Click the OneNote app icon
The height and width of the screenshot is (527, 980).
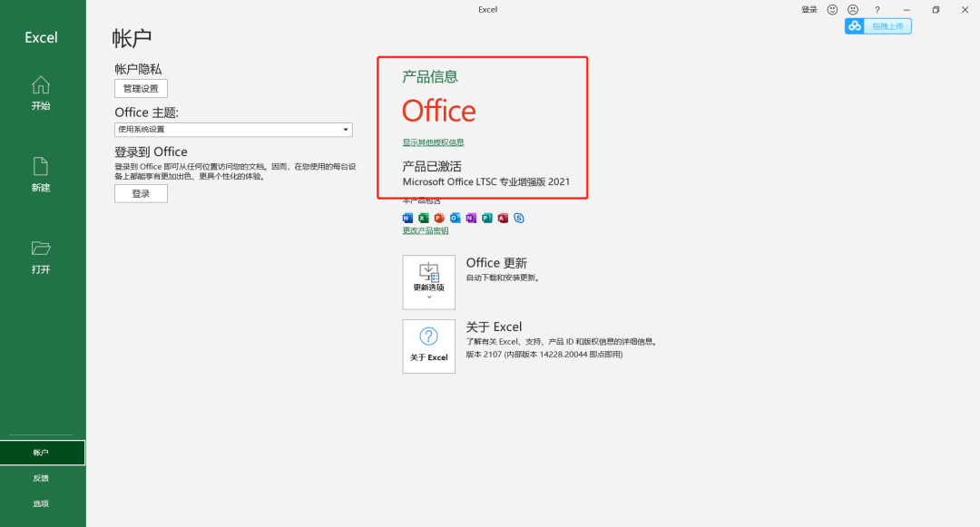[471, 218]
